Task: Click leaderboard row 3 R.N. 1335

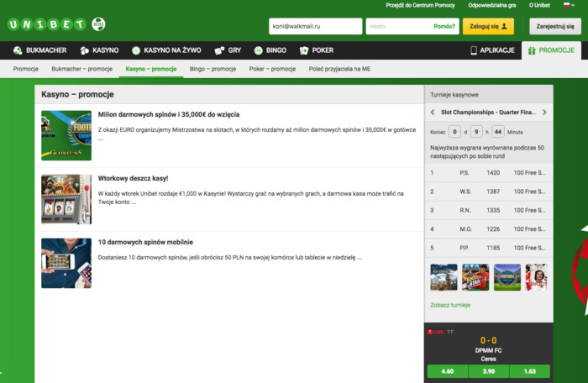Action: [489, 210]
